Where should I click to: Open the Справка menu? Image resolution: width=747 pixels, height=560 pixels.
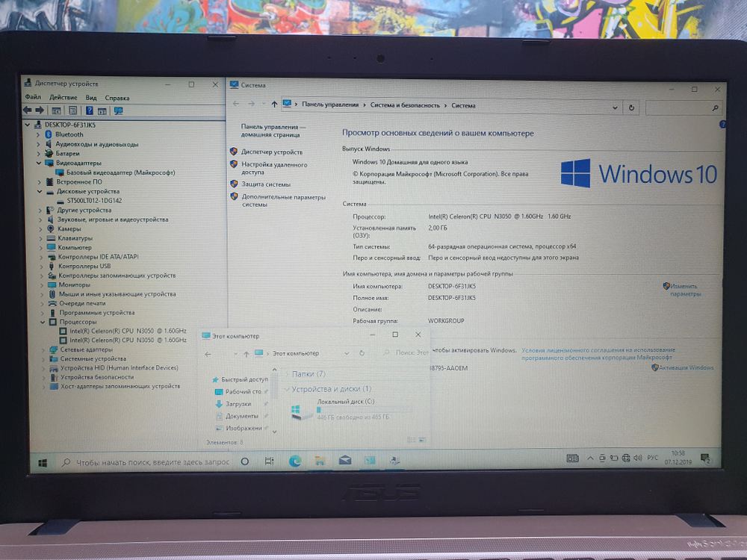coord(117,98)
